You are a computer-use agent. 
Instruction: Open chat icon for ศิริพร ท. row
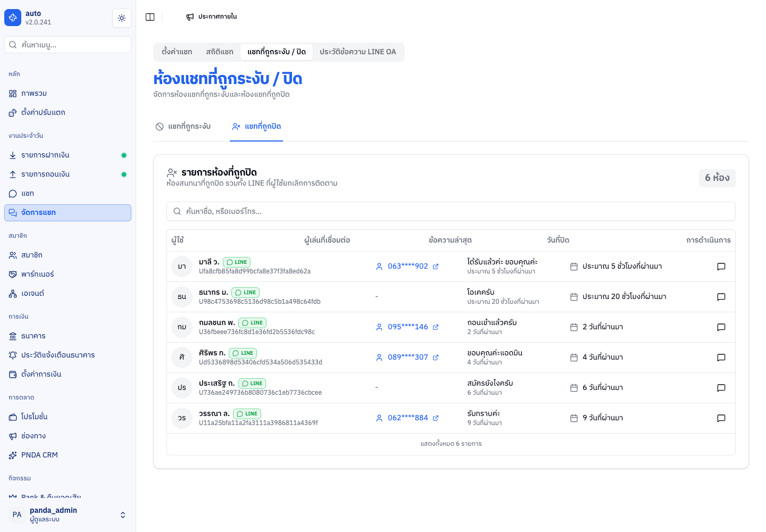[x=721, y=358]
